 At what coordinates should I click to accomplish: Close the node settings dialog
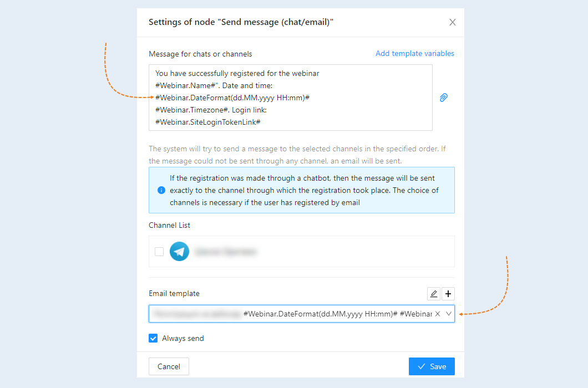453,23
